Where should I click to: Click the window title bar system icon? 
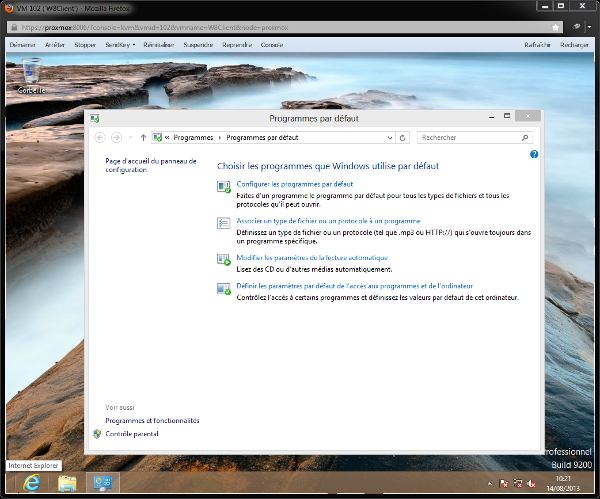95,118
